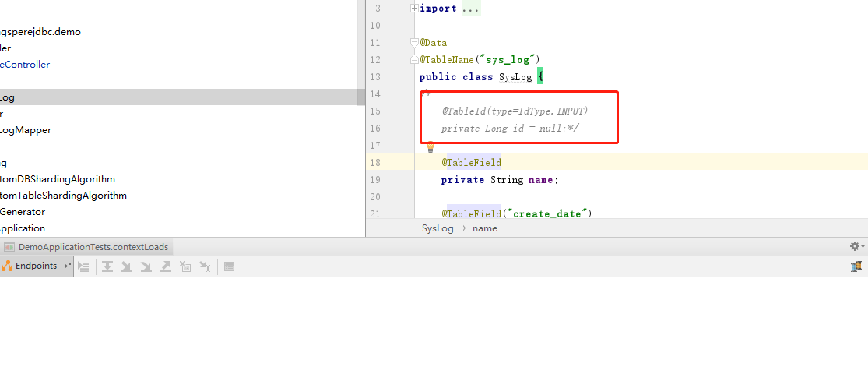Click line number 13 in the gutter

click(375, 77)
